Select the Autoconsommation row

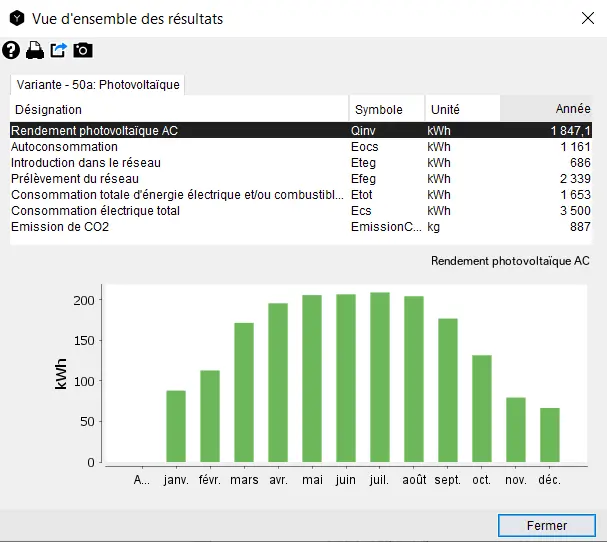pyautogui.click(x=180, y=147)
